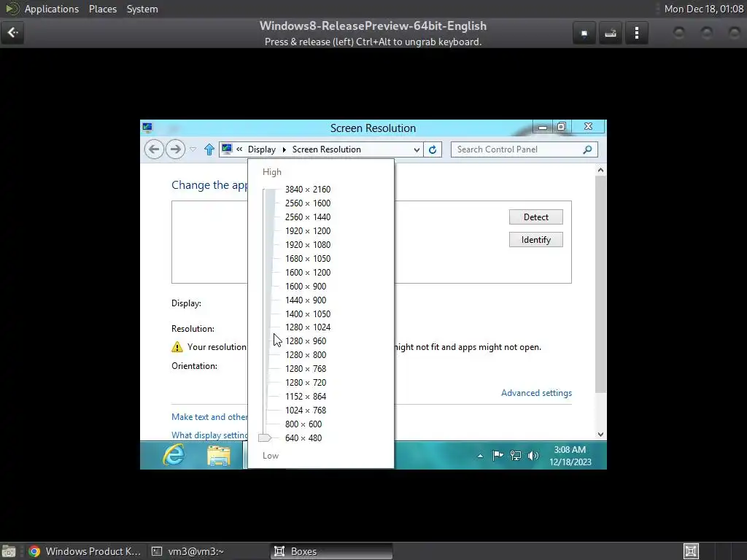Select 1920 × 1200 resolution
The height and width of the screenshot is (560, 747).
click(x=308, y=231)
